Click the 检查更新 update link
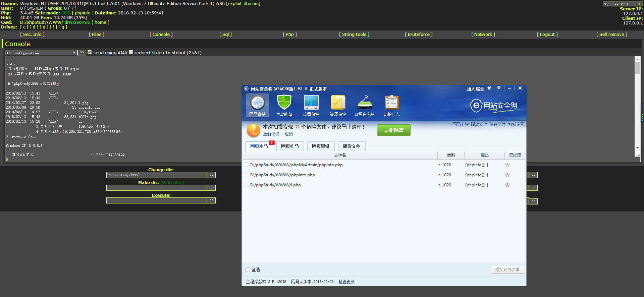 [346, 282]
